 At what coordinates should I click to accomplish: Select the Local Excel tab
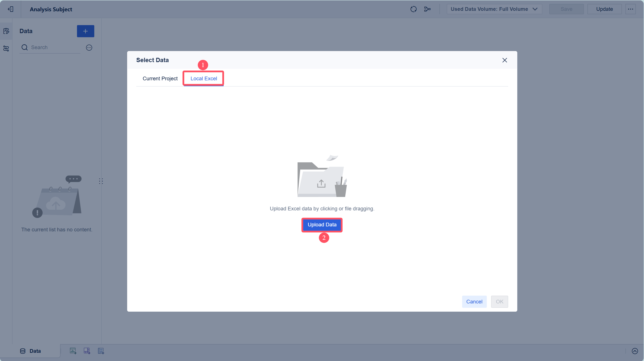pos(203,79)
